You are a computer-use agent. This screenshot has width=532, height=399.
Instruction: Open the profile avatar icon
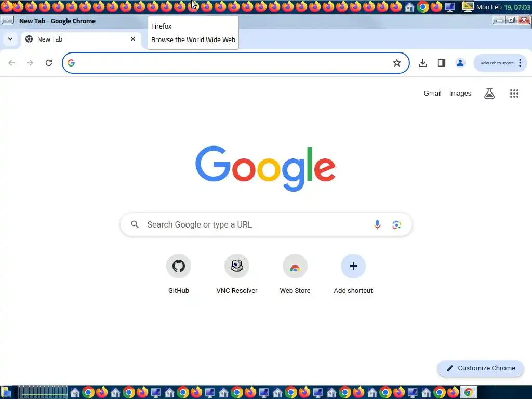tap(460, 63)
